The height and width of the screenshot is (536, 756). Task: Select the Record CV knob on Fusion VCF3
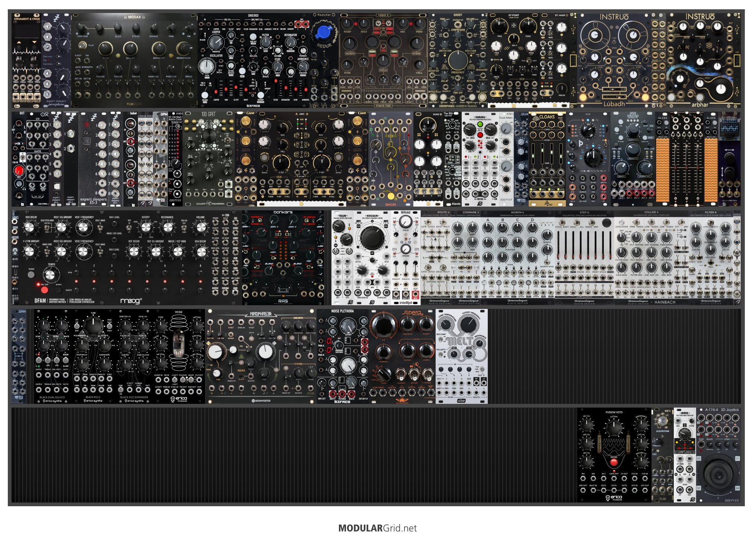[x=641, y=462]
